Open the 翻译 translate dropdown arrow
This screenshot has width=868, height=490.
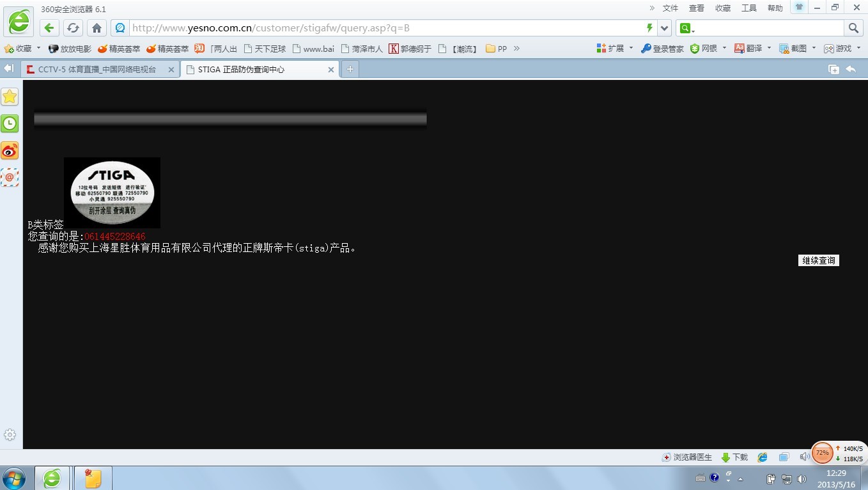[769, 48]
